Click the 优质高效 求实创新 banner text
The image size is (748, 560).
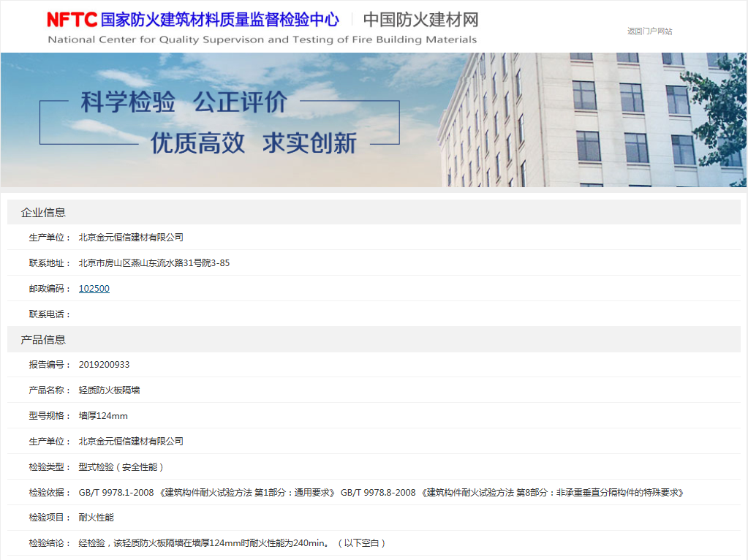[253, 143]
